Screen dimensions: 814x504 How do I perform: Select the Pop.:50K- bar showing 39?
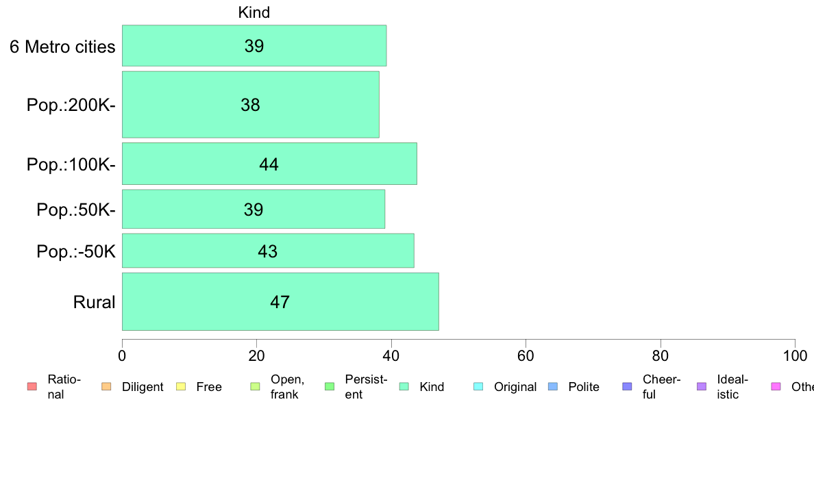tap(254, 209)
